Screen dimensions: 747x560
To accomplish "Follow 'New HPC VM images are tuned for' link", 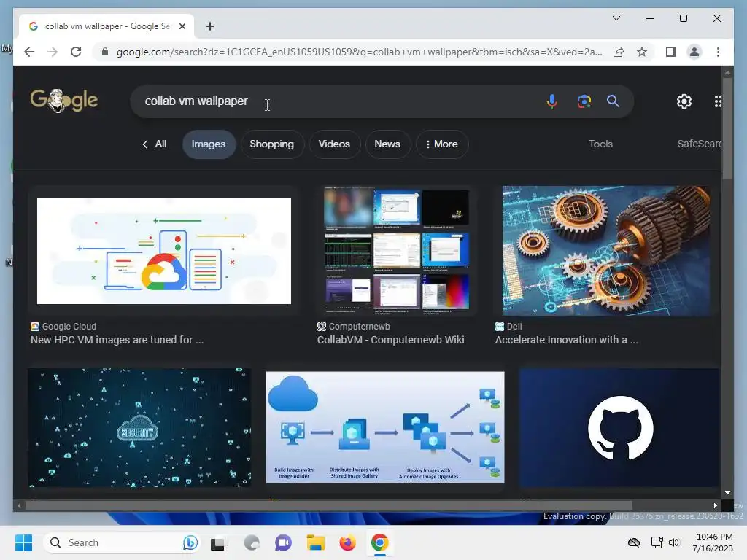I will pos(117,340).
